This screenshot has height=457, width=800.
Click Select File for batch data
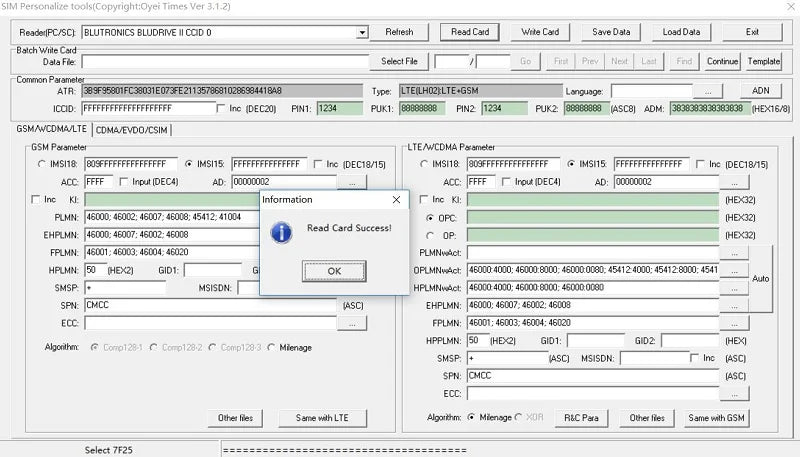(399, 61)
